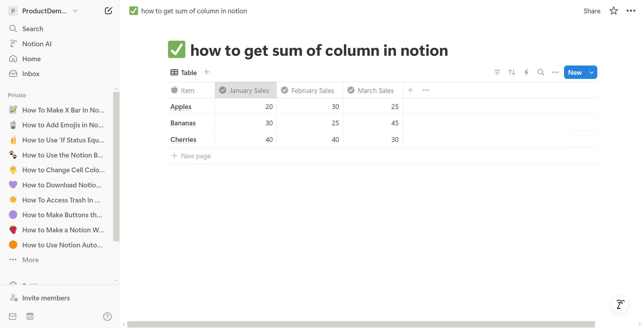Open sidebar More ellipsis

pos(13,260)
